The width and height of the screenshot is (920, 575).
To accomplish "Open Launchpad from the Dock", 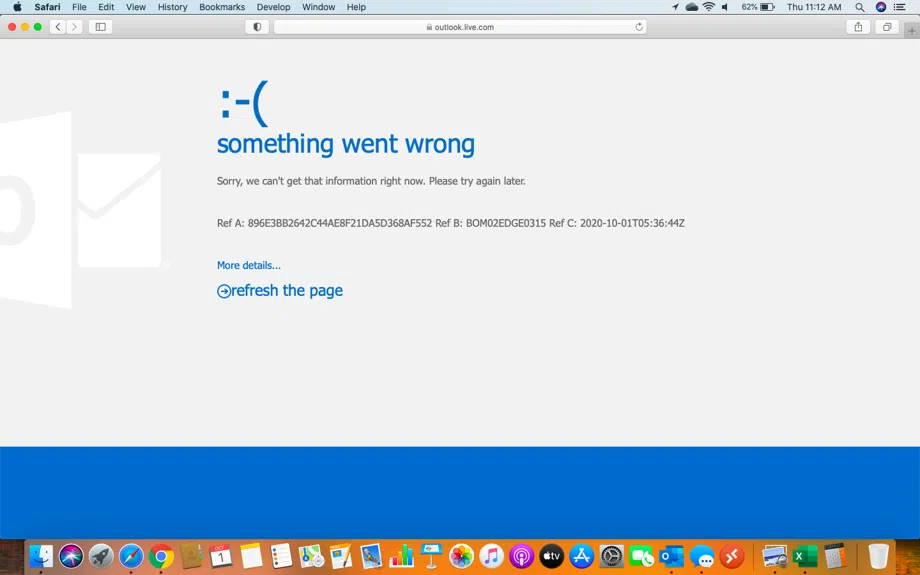I will tap(101, 556).
